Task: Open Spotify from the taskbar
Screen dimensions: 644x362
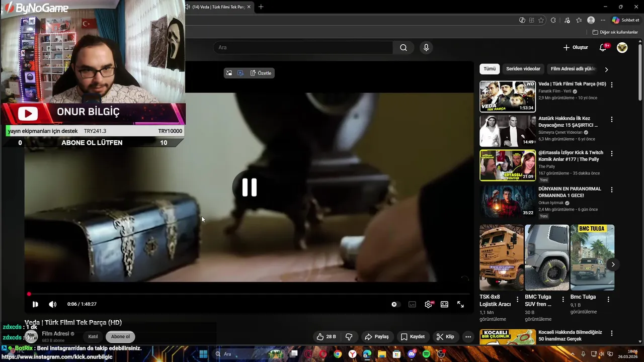Action: (426, 354)
